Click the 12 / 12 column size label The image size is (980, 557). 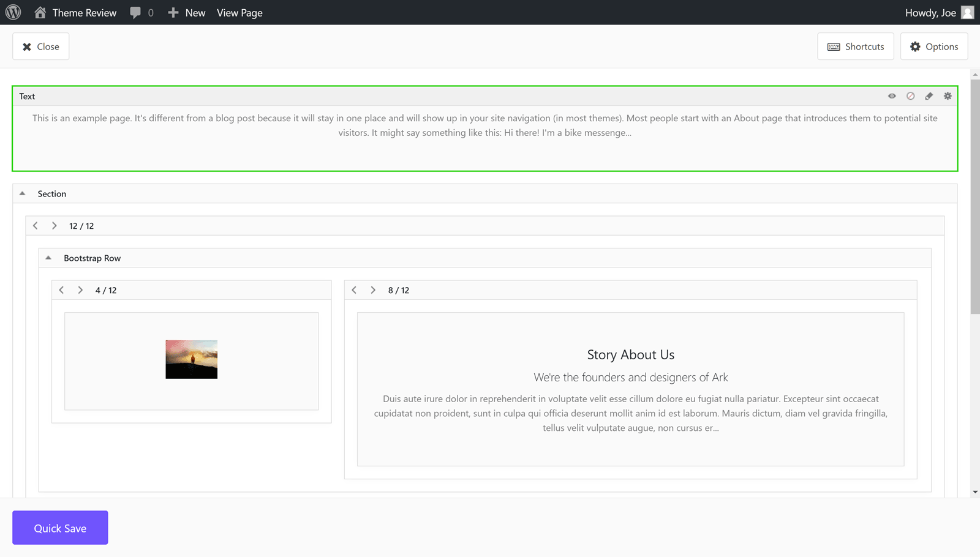point(81,226)
